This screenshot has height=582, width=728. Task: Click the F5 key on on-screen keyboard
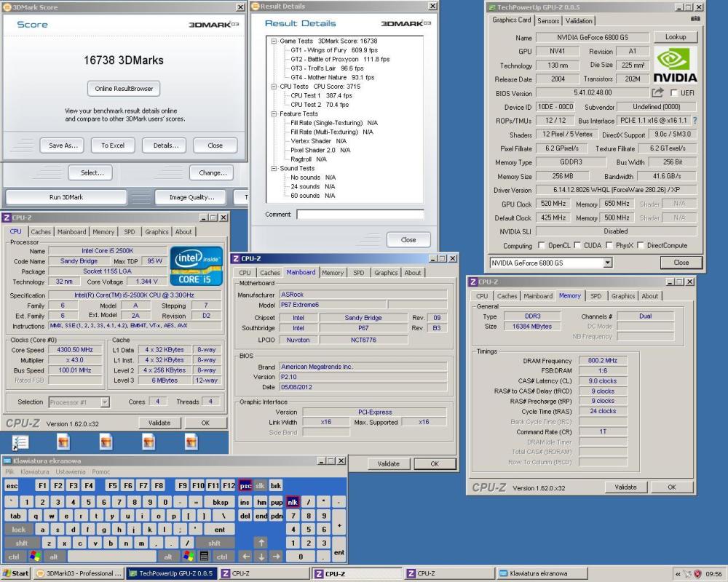pos(112,485)
